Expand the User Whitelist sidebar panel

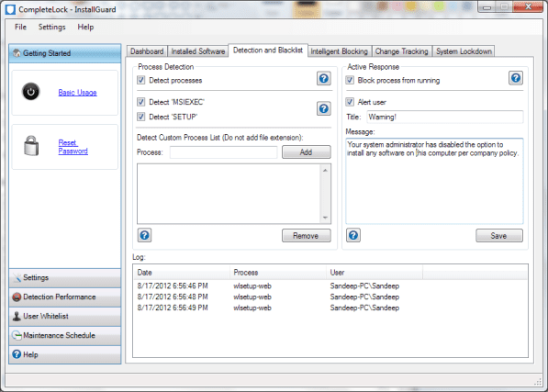[x=65, y=316]
